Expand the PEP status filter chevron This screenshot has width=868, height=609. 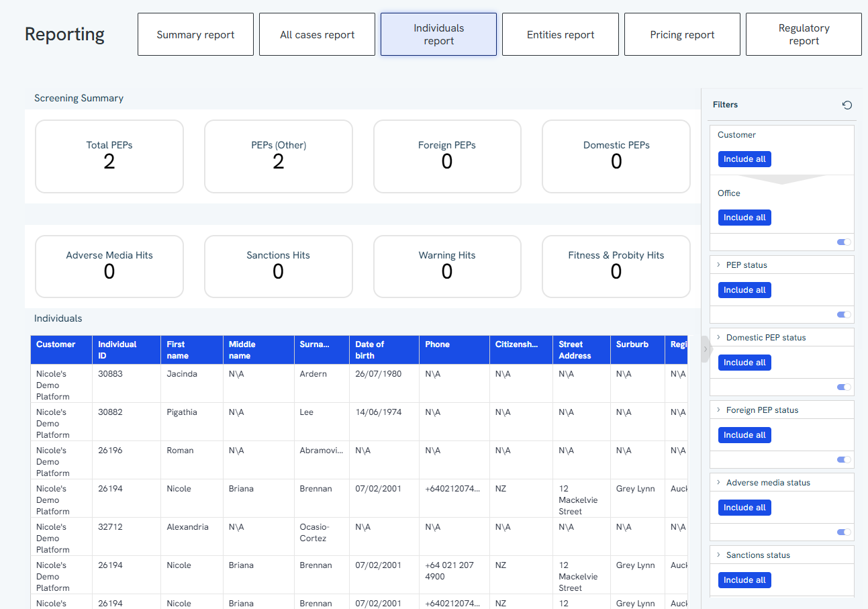(719, 265)
